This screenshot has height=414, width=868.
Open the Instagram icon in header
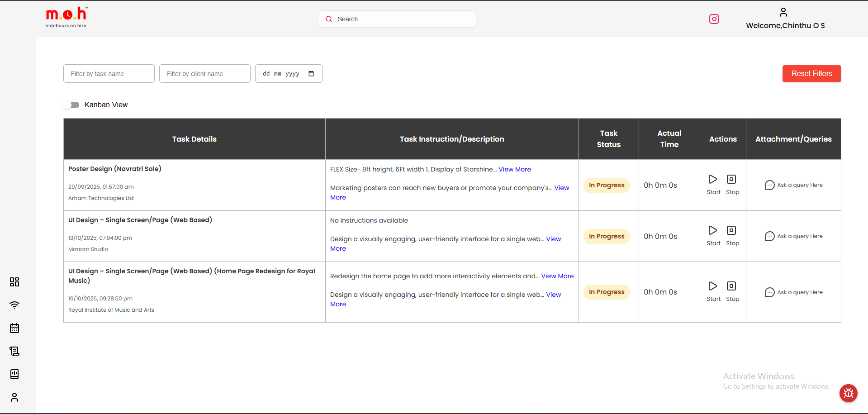click(x=714, y=19)
